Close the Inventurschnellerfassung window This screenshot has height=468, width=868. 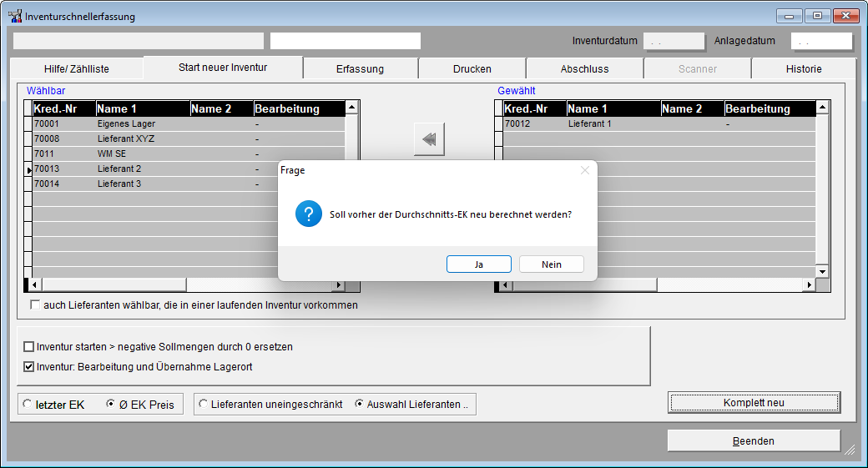point(845,16)
